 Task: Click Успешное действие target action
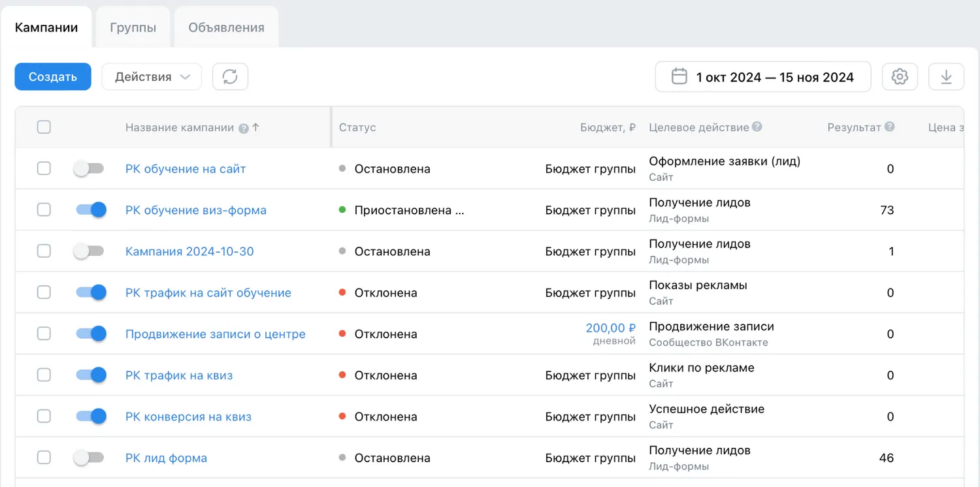(706, 409)
